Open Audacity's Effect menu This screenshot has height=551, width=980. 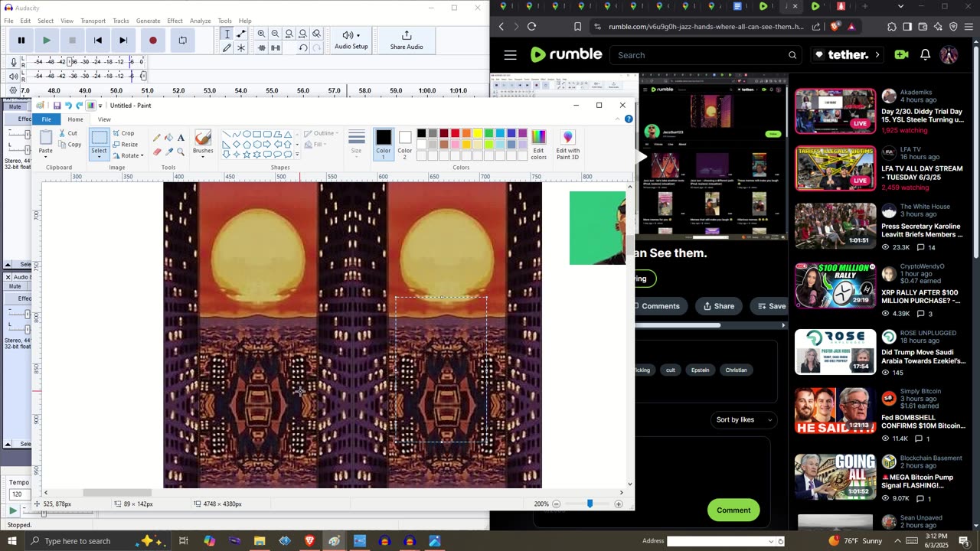click(x=175, y=21)
